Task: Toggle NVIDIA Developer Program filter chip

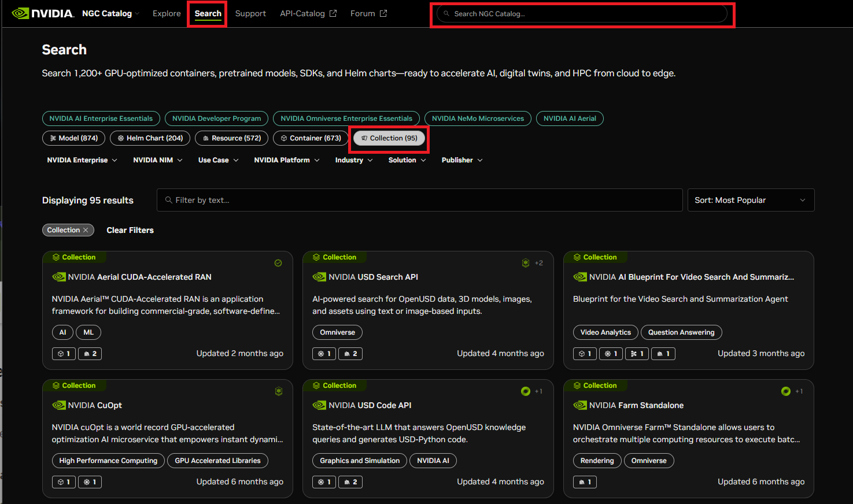Action: pyautogui.click(x=217, y=118)
